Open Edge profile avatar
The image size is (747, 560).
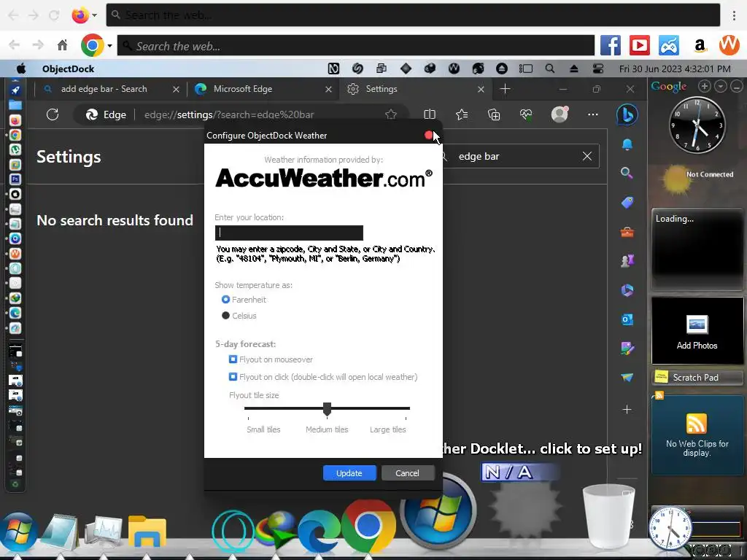coord(560,114)
